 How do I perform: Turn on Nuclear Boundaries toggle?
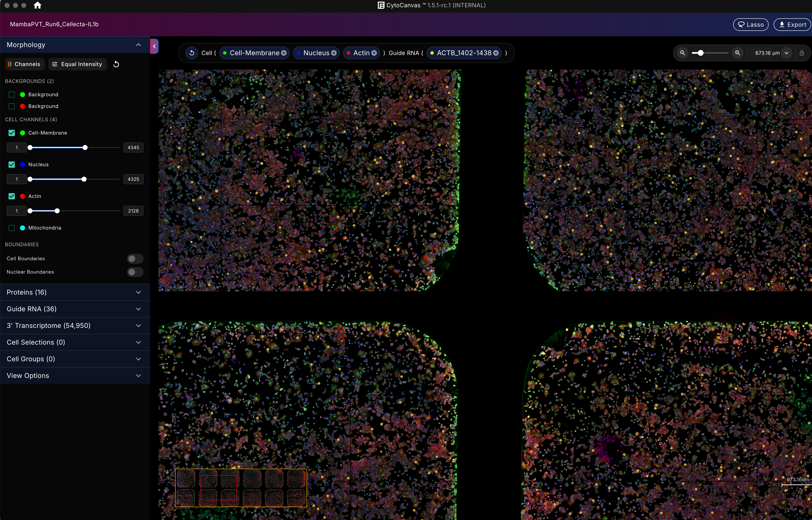135,272
